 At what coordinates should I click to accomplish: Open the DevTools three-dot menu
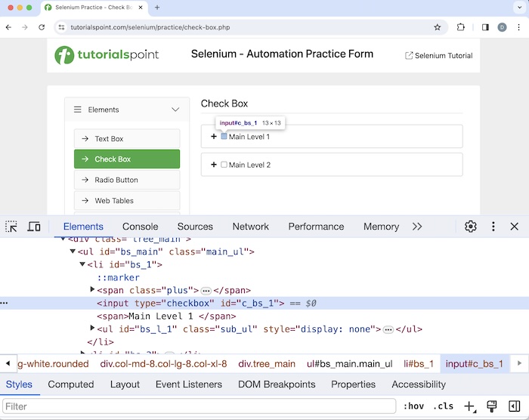[493, 227]
